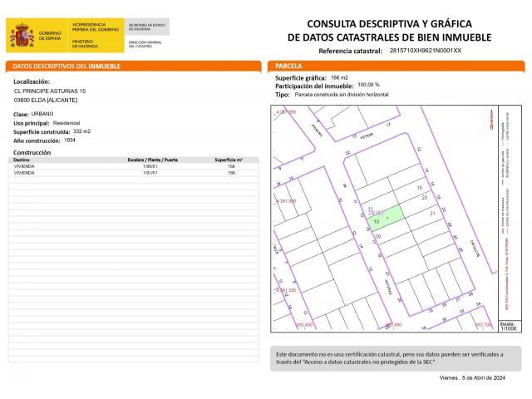This screenshot has height=399, width=532.
Task: Select graphic area value "166 m2"
Action: [x=339, y=77]
